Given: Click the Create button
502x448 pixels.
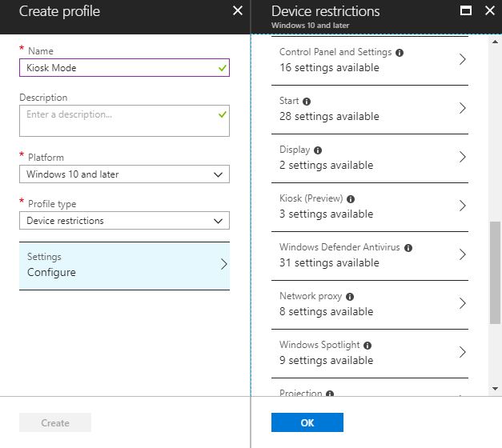Looking at the screenshot, I should coord(55,423).
